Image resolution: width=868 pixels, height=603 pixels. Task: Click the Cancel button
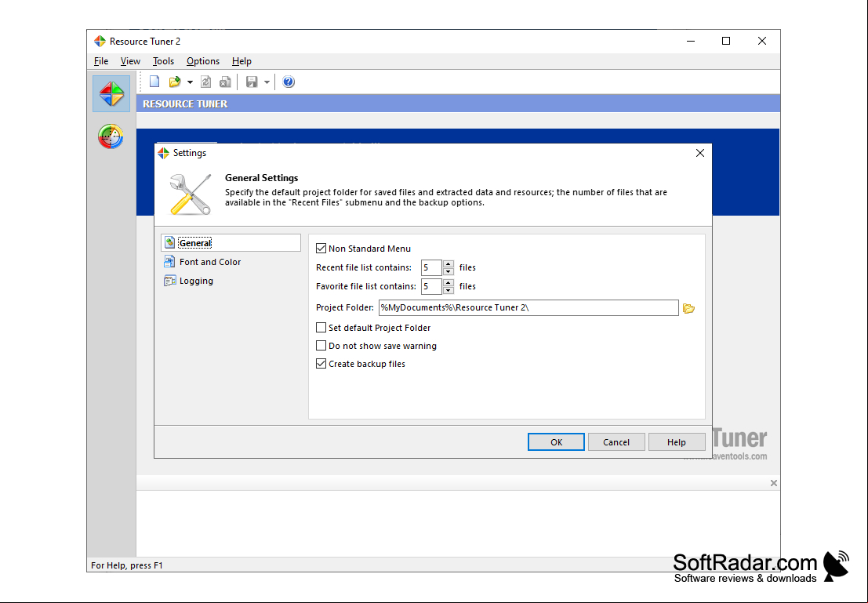[x=616, y=442]
